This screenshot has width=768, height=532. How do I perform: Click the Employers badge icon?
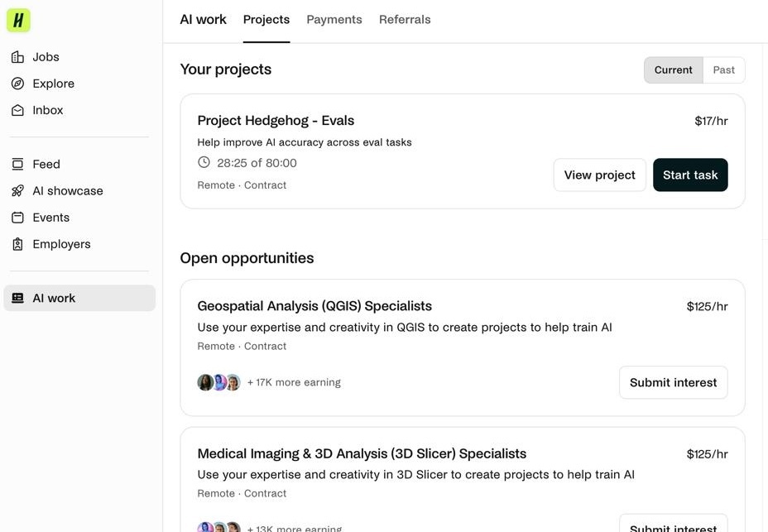[17, 244]
